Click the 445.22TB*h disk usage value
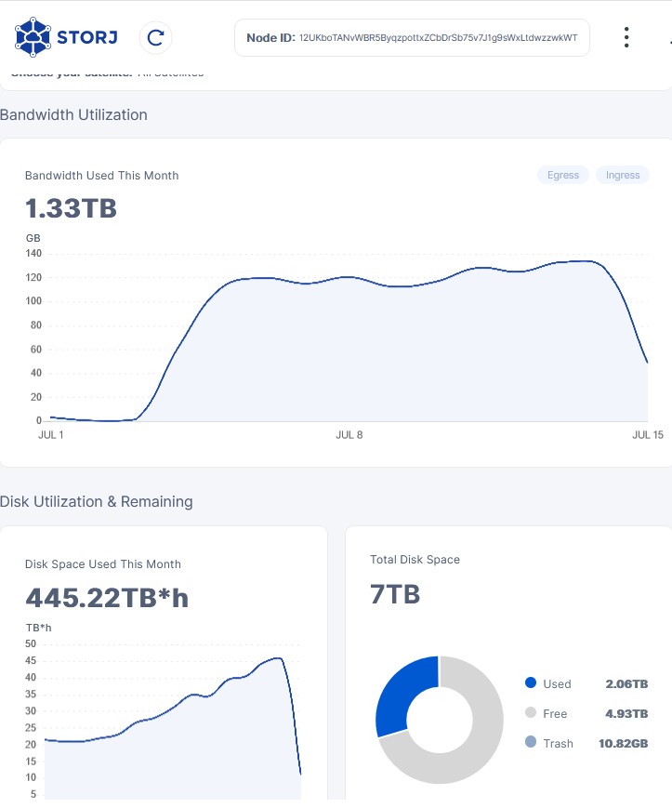This screenshot has width=672, height=808. [x=107, y=598]
